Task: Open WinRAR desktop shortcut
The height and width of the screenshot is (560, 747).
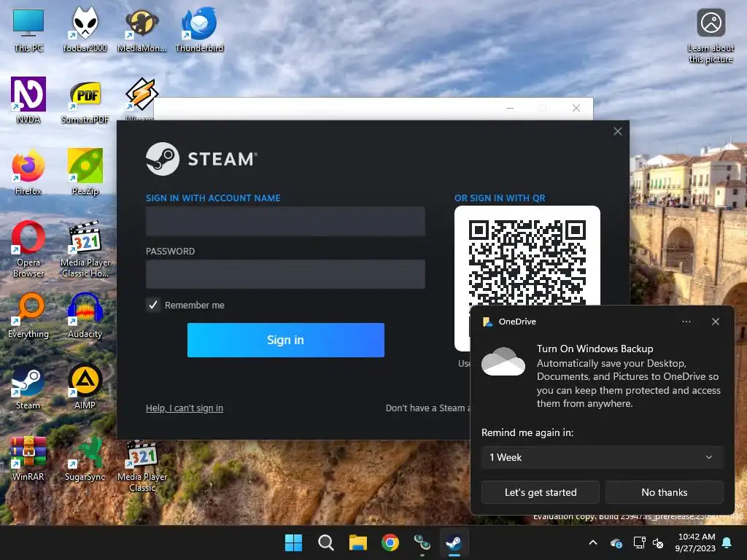Action: coord(28,458)
